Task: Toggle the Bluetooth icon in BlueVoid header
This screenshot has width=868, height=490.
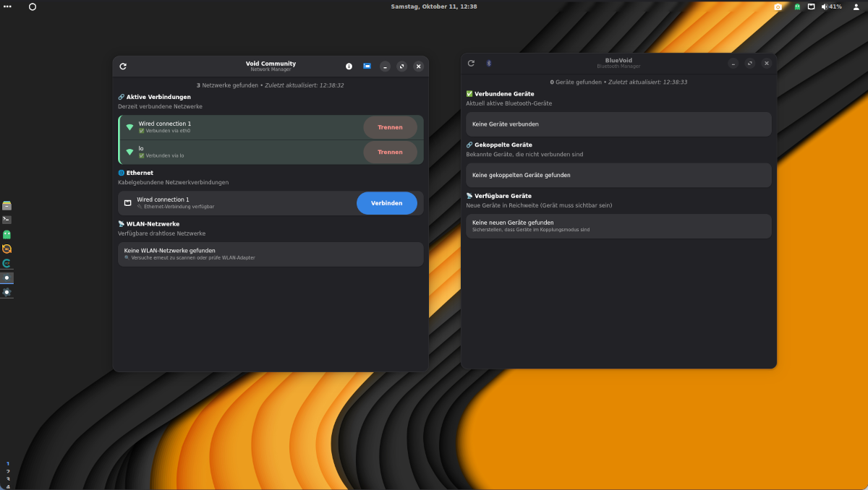Action: pos(488,64)
